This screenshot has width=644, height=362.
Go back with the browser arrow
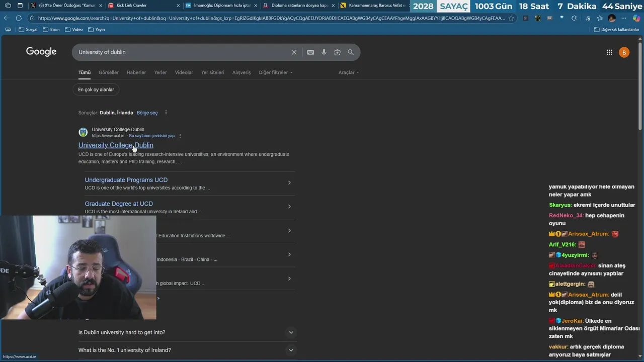[7, 18]
